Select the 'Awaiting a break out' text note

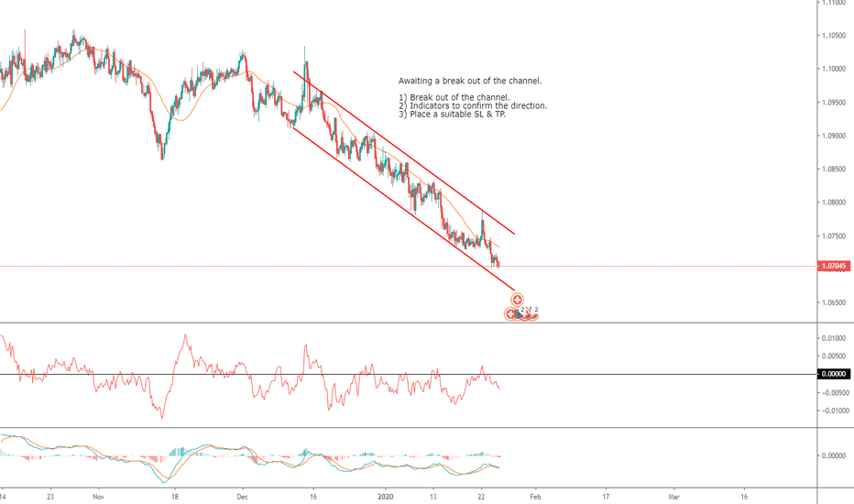(470, 81)
